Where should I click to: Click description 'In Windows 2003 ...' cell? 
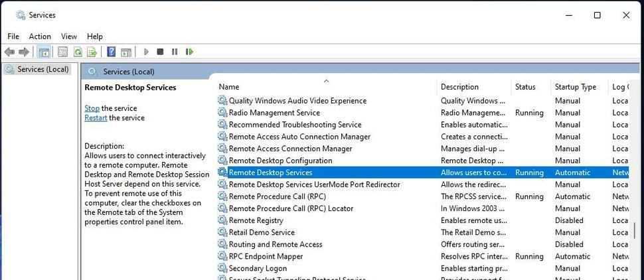(472, 208)
